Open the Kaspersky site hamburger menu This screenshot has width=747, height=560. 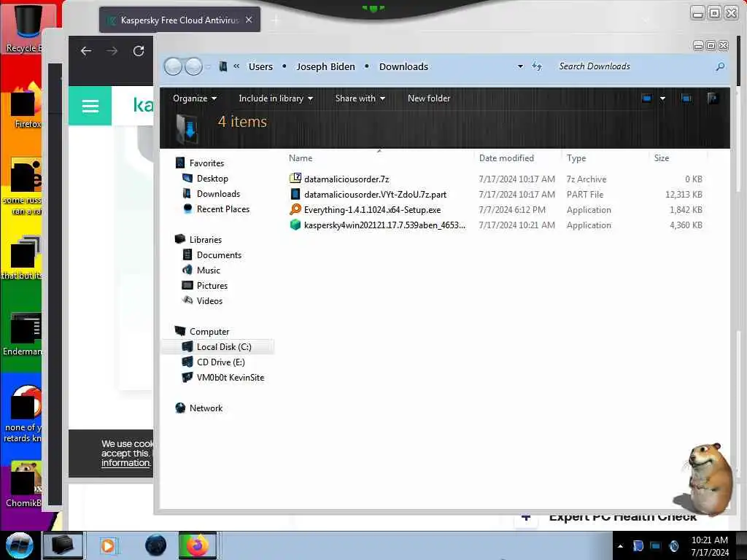tap(90, 106)
